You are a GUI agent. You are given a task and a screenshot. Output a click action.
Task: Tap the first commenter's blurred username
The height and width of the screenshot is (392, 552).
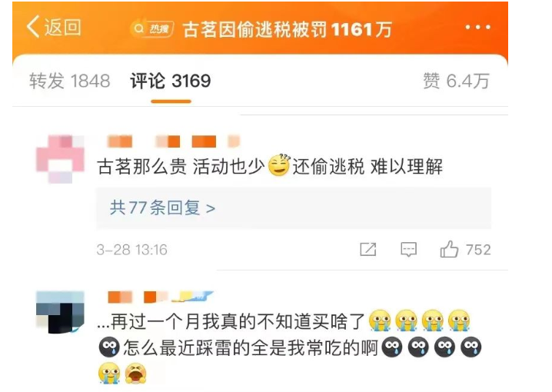[x=173, y=141]
